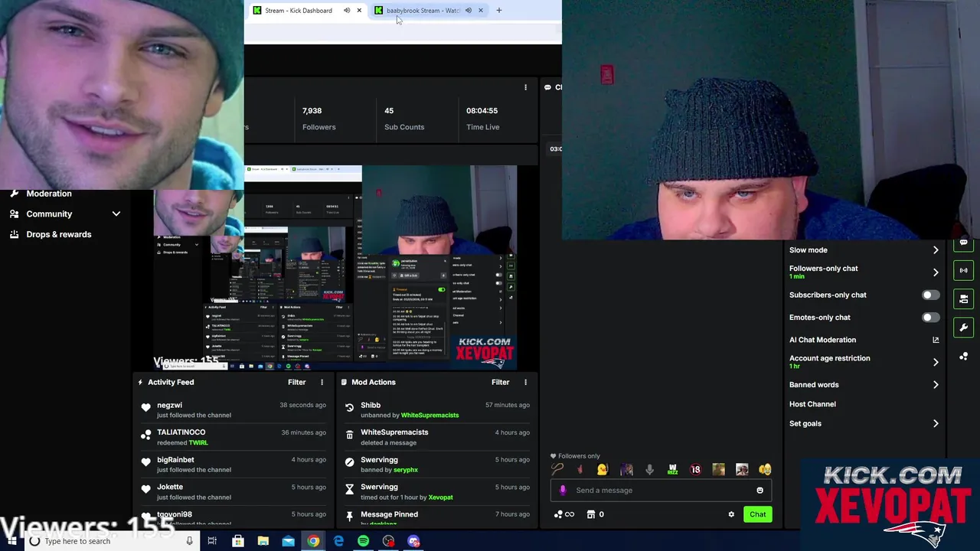Expand Followers-only chat options
The width and height of the screenshot is (980, 551).
936,272
